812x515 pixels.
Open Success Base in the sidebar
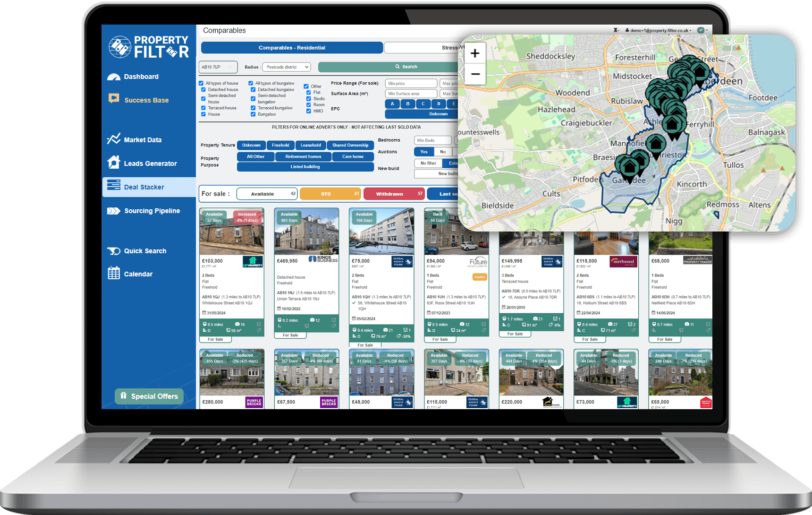(138, 100)
